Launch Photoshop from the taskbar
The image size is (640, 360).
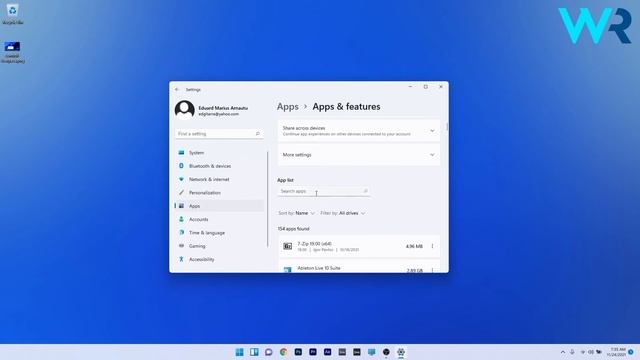click(298, 352)
